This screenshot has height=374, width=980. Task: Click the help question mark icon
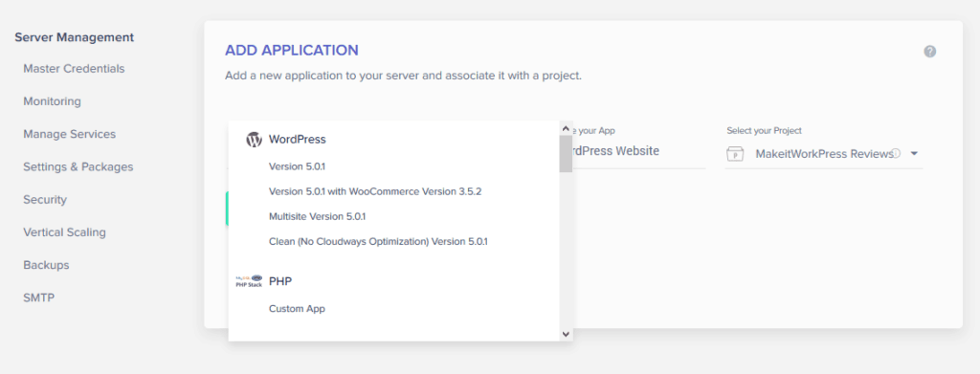point(929,52)
